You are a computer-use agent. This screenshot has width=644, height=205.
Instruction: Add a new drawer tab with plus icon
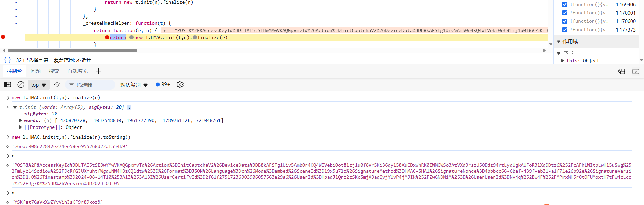tap(98, 71)
